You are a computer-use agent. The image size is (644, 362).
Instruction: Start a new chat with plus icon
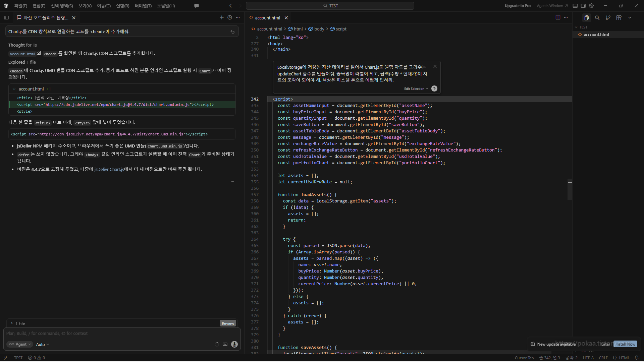[x=222, y=17]
